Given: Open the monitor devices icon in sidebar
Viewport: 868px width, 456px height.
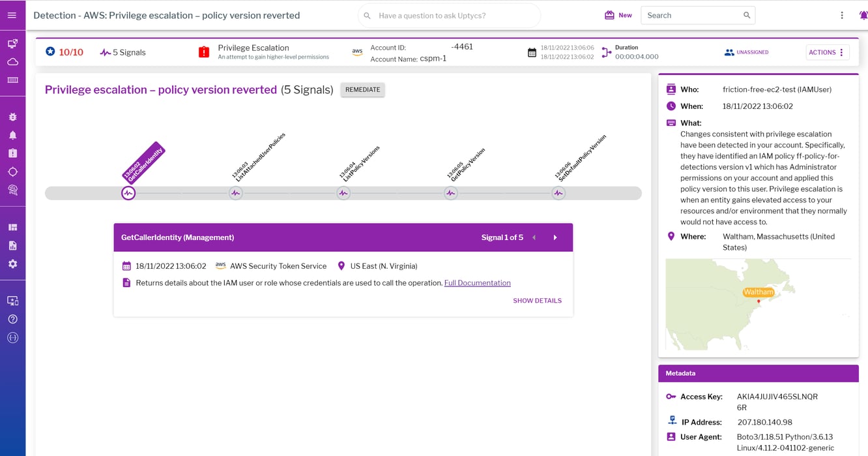Looking at the screenshot, I should pos(12,44).
